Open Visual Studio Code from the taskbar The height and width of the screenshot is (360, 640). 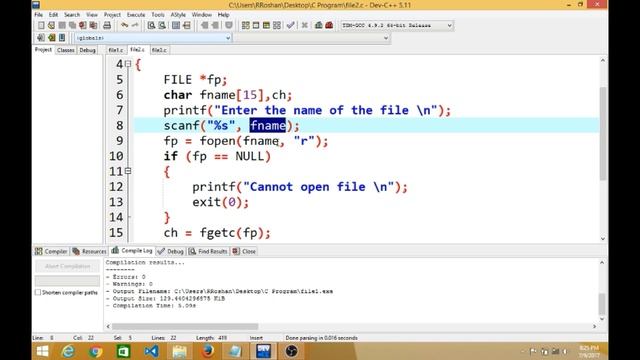pos(151,351)
